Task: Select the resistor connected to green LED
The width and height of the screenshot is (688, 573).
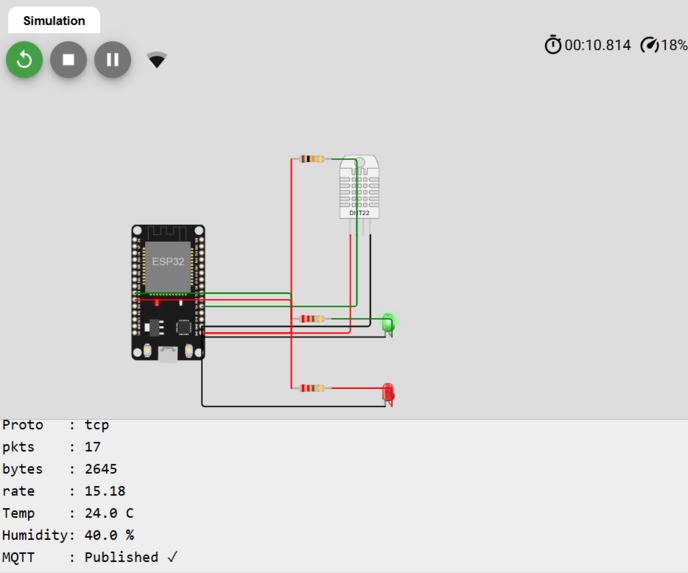Action: pyautogui.click(x=312, y=319)
